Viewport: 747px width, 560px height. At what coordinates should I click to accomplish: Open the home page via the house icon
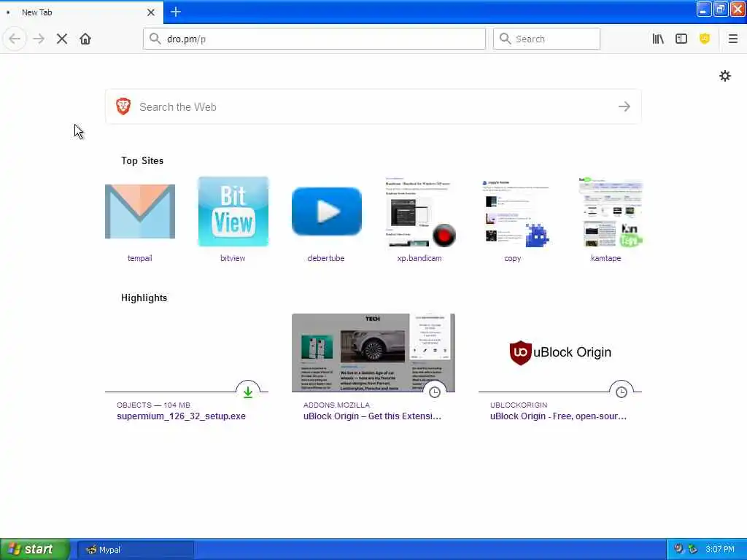click(85, 39)
